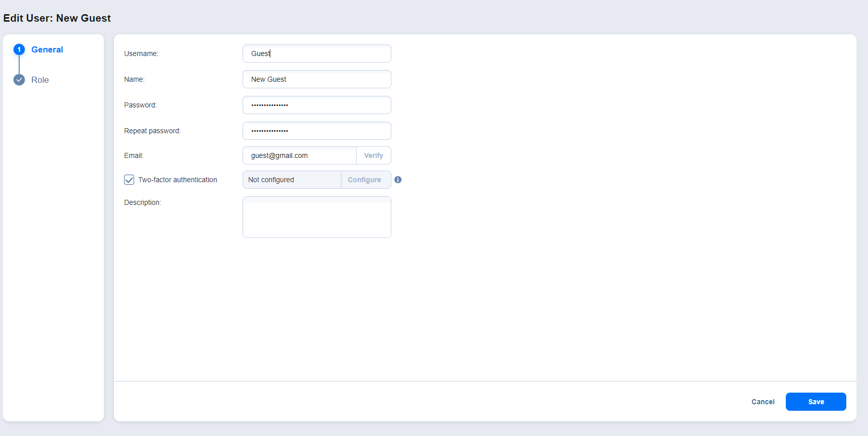Click the Edit User: New Guest heading
868x436 pixels.
click(57, 18)
